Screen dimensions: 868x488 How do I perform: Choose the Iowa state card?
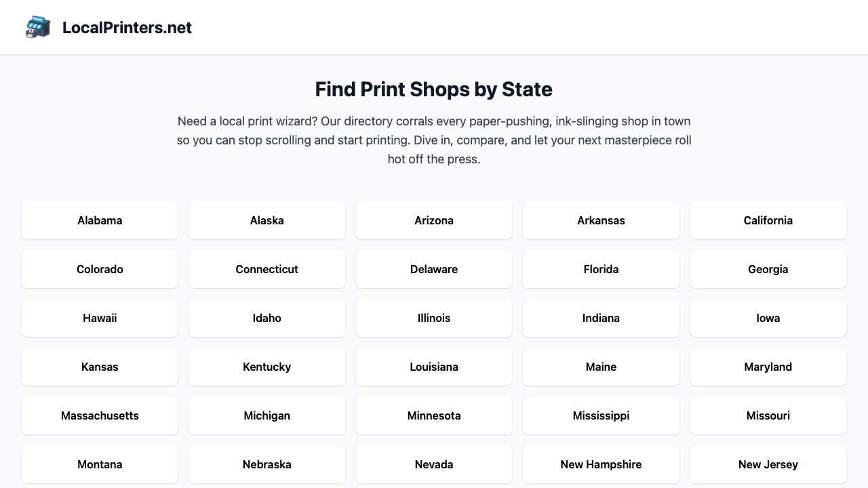click(x=768, y=318)
